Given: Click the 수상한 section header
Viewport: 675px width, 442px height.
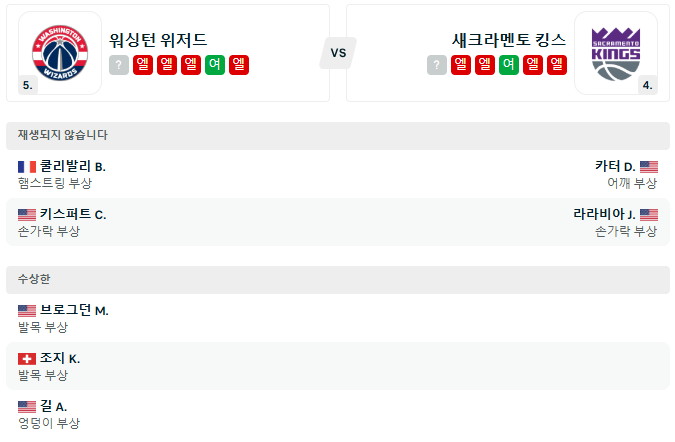Looking at the screenshot, I should tap(337, 279).
